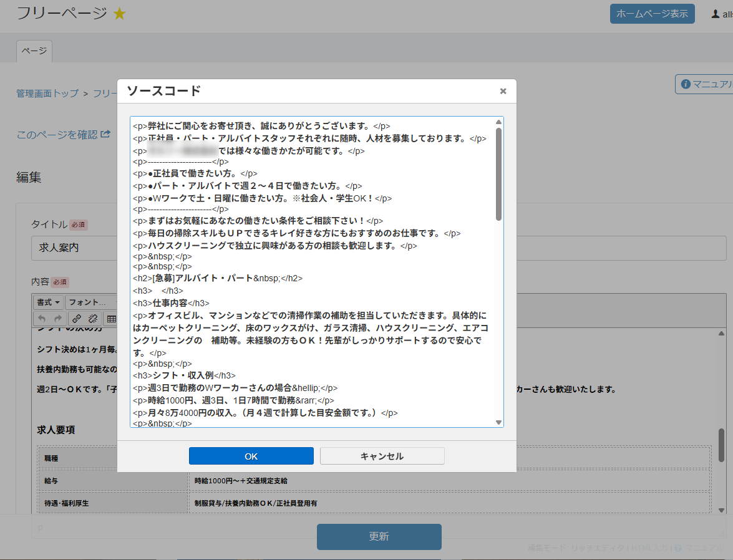Click the yellow star favorite icon
Screen dimensions: 733x560
tap(119, 14)
